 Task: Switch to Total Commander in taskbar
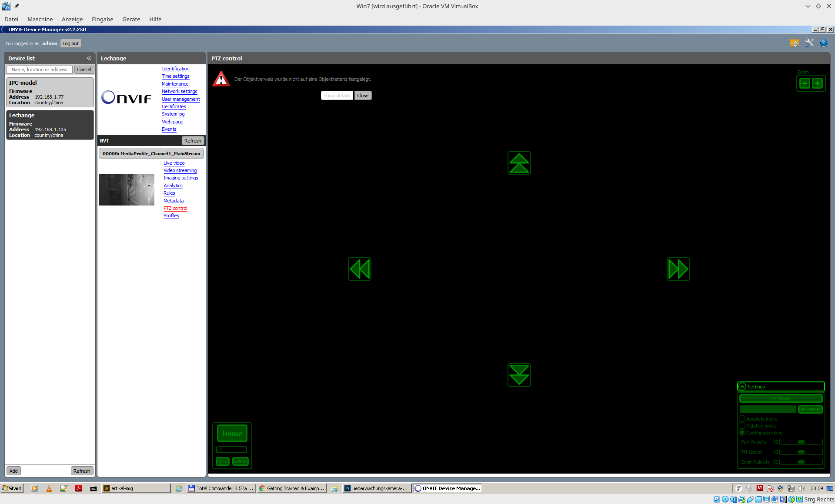click(220, 488)
